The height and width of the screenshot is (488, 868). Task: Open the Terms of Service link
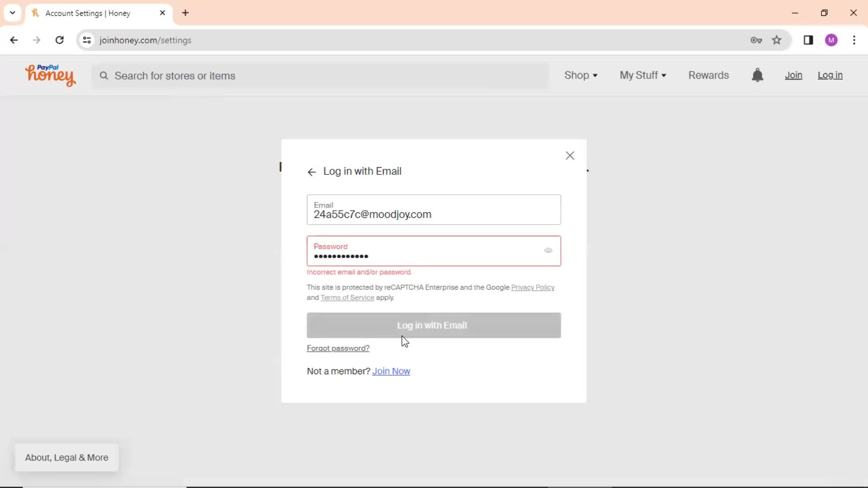tap(347, 298)
